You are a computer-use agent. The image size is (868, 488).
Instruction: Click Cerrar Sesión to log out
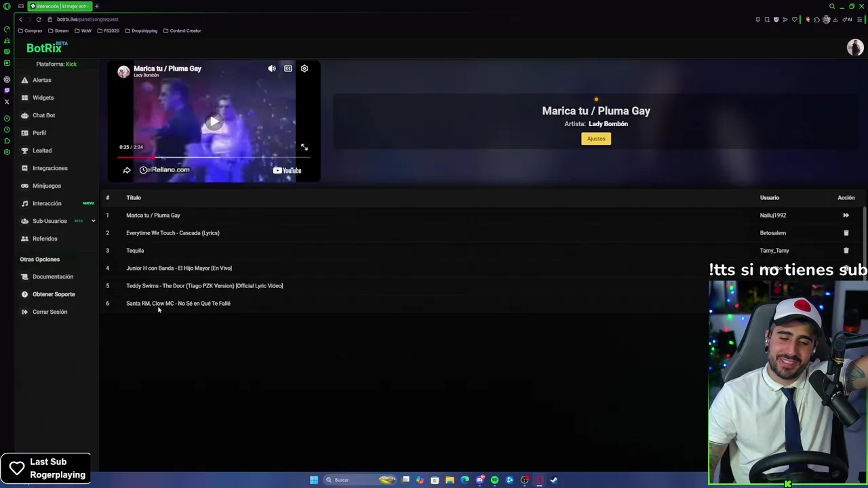click(50, 312)
